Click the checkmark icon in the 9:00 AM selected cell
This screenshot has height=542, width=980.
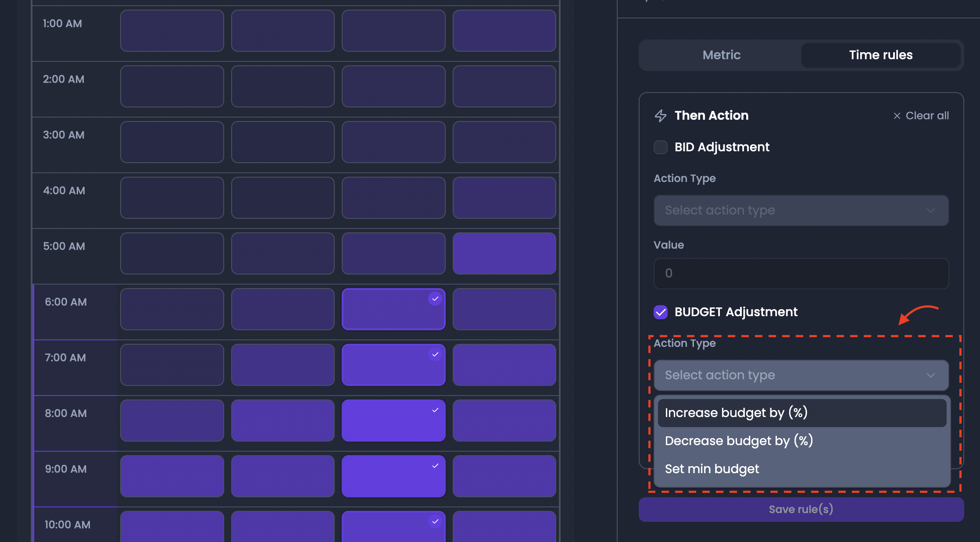[x=435, y=466]
